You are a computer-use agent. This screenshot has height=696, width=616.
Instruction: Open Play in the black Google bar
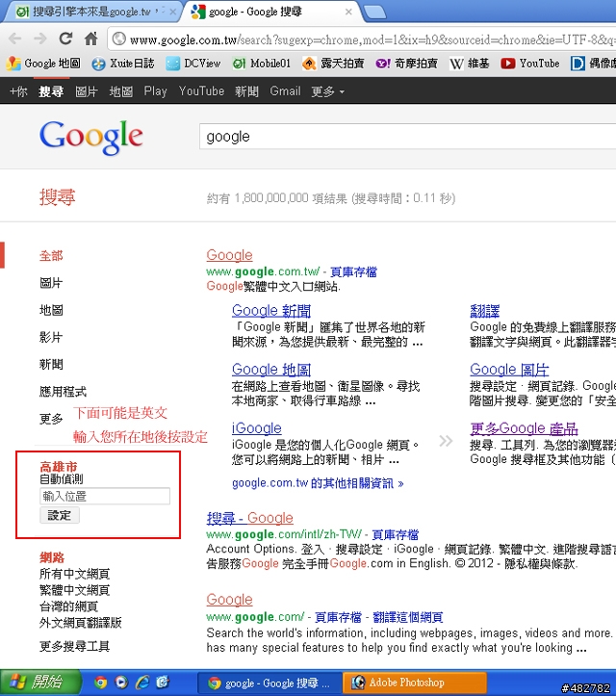coord(155,91)
